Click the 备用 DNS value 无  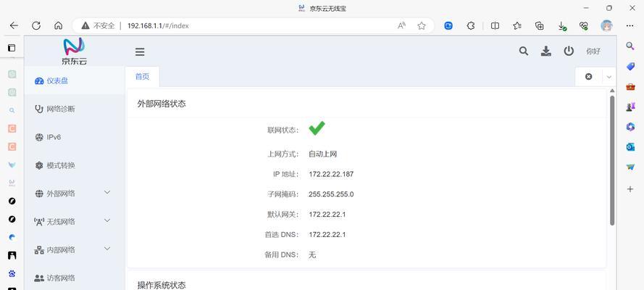(312, 254)
